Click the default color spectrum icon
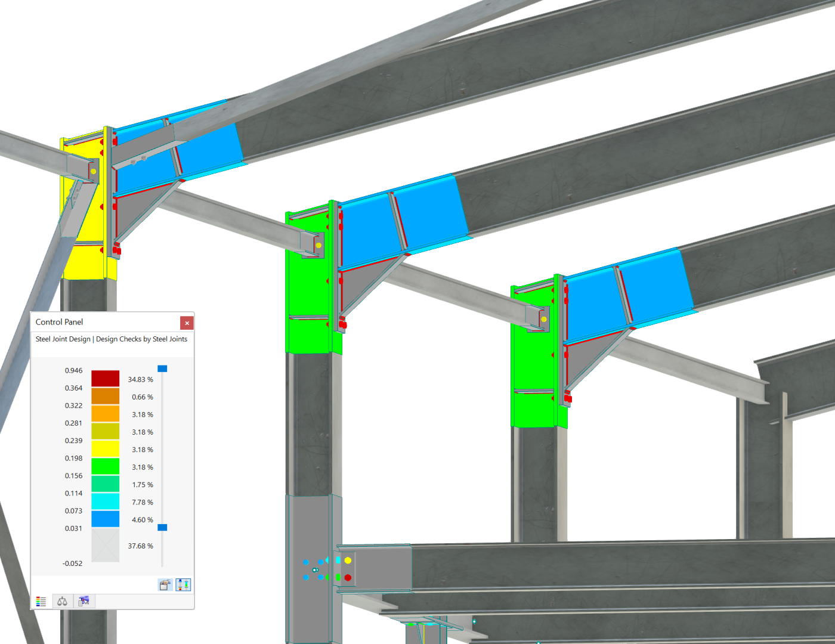This screenshot has height=644, width=835. click(184, 585)
